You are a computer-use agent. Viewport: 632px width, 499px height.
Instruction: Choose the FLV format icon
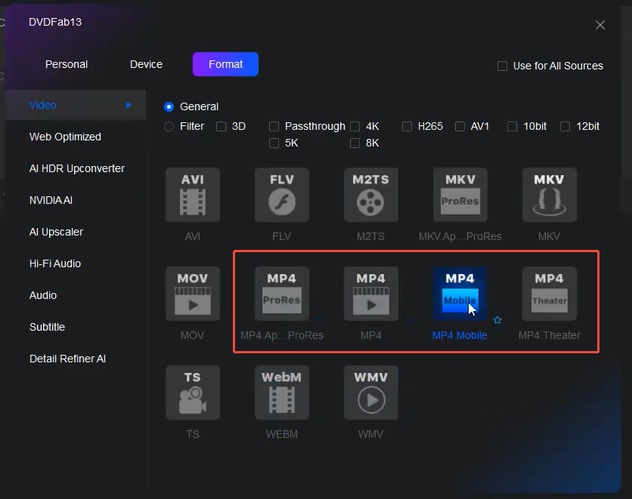[x=282, y=195]
